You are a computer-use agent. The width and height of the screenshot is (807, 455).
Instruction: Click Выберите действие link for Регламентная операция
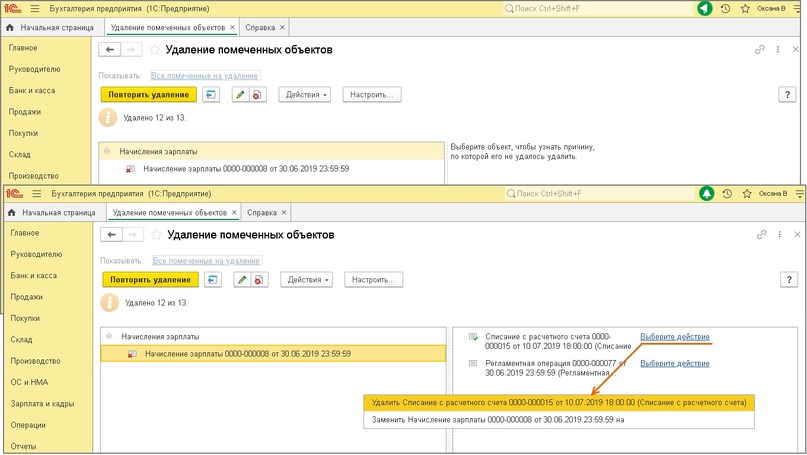675,363
